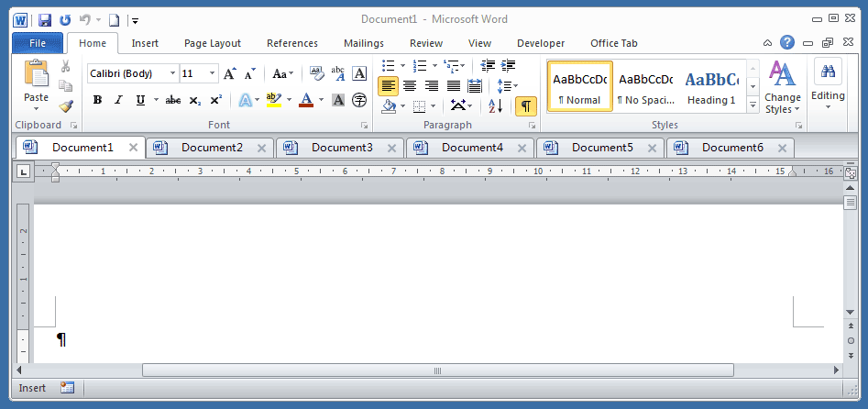The width and height of the screenshot is (868, 409).
Task: Toggle Strikethrough formatting
Action: click(x=173, y=100)
